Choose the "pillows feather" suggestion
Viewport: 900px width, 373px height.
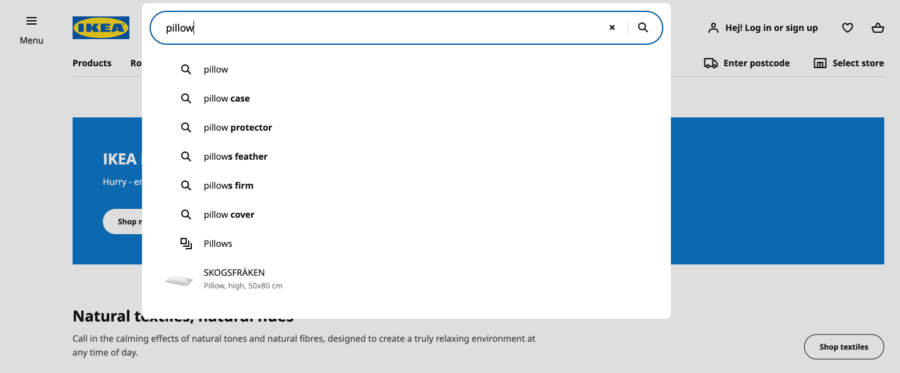(406, 157)
